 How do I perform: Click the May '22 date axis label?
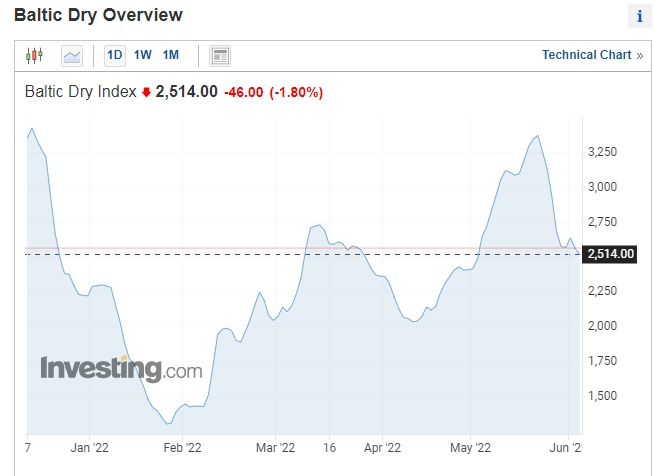pos(471,449)
